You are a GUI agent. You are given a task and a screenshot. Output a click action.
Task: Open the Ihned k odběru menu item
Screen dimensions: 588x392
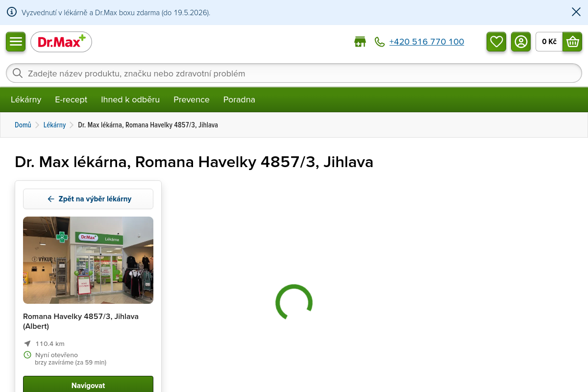pos(130,99)
